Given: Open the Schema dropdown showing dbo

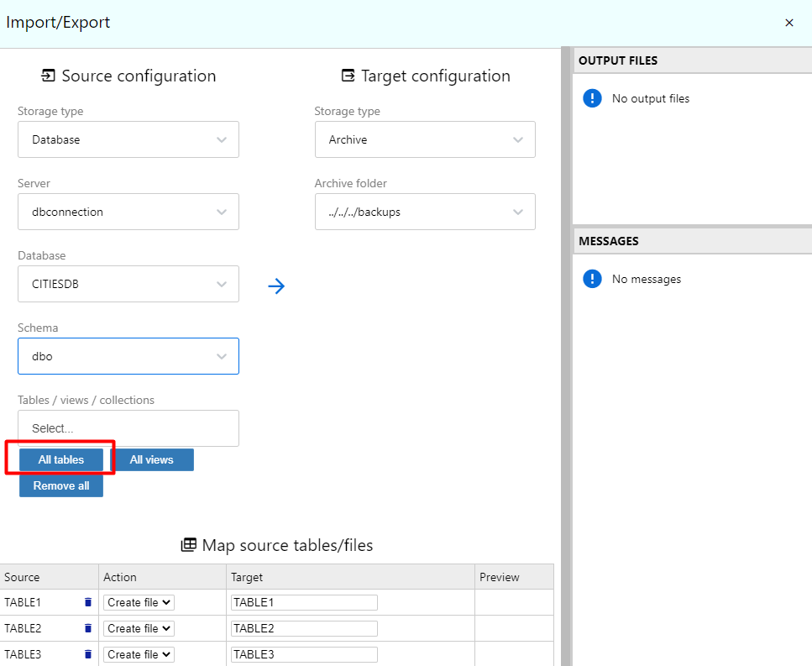Looking at the screenshot, I should [128, 356].
